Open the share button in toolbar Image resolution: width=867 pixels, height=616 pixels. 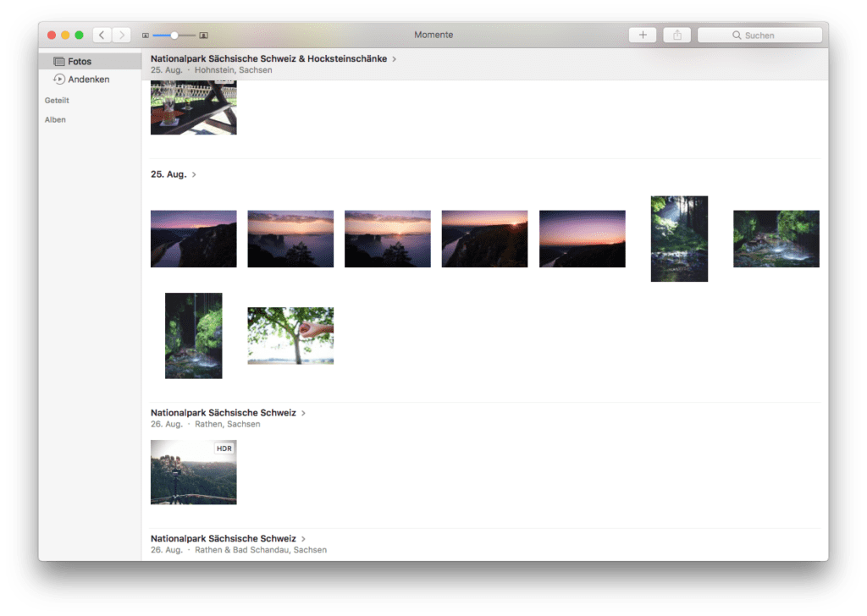677,35
